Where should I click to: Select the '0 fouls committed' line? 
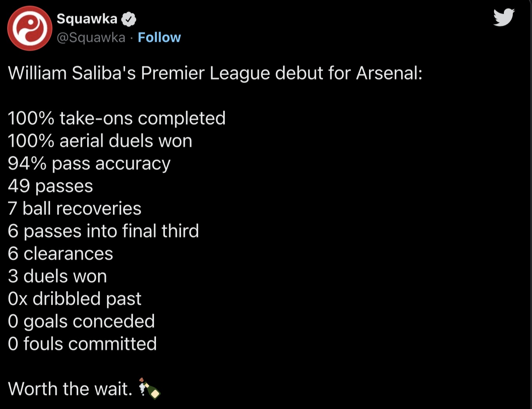point(82,344)
